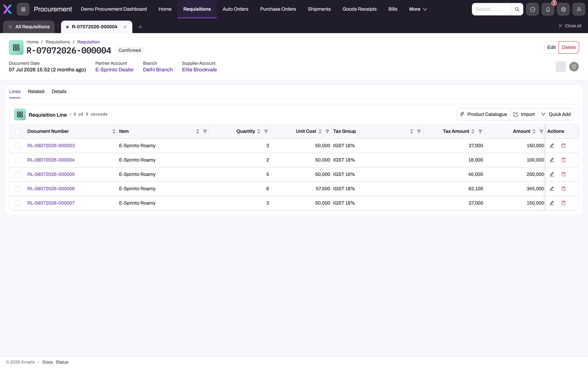The width and height of the screenshot is (588, 368).
Task: Edit line RL-08072026-000006 with pencil icon
Action: tap(552, 189)
